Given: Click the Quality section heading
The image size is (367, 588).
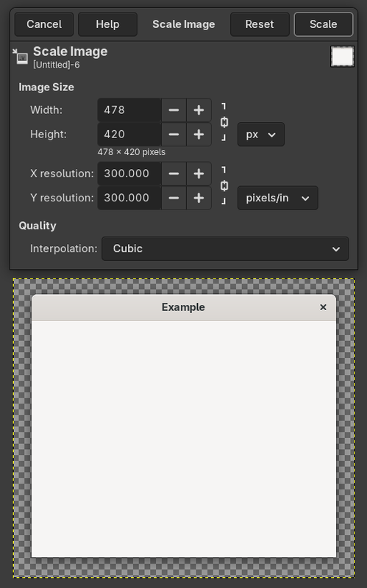Looking at the screenshot, I should pyautogui.click(x=38, y=226).
